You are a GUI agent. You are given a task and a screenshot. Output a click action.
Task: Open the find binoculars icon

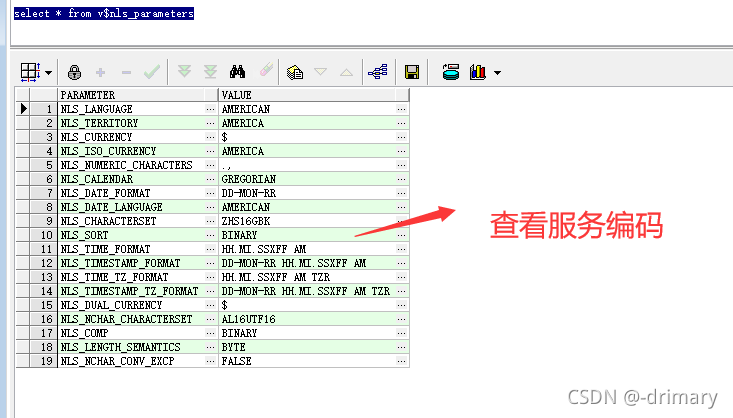click(237, 72)
